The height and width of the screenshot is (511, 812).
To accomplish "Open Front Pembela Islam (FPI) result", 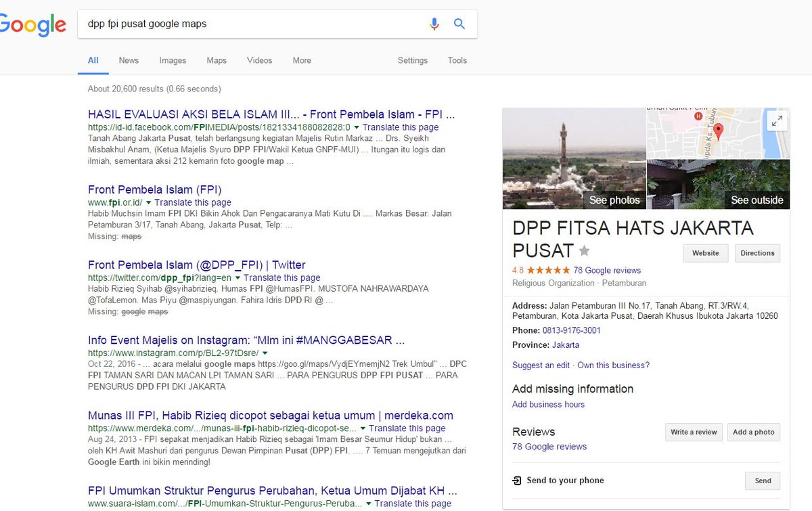I will (x=155, y=190).
